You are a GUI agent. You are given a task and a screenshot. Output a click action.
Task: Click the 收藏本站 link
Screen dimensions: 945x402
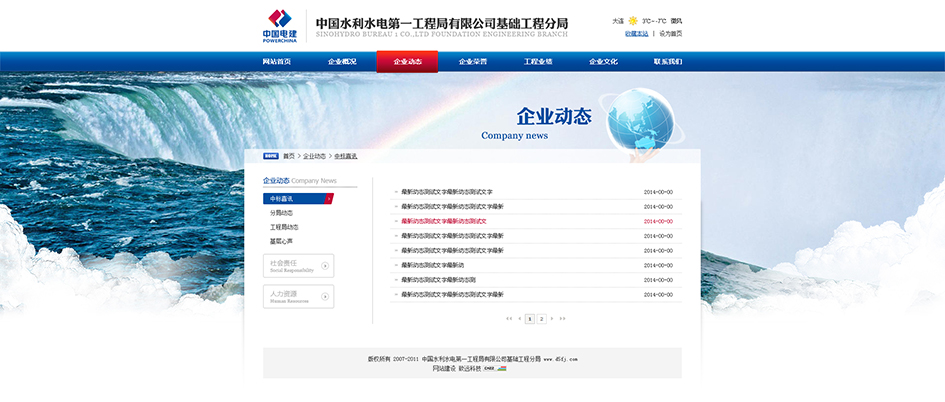coord(636,33)
